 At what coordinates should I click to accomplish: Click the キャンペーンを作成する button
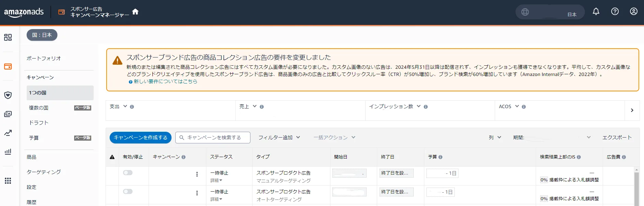tap(140, 138)
